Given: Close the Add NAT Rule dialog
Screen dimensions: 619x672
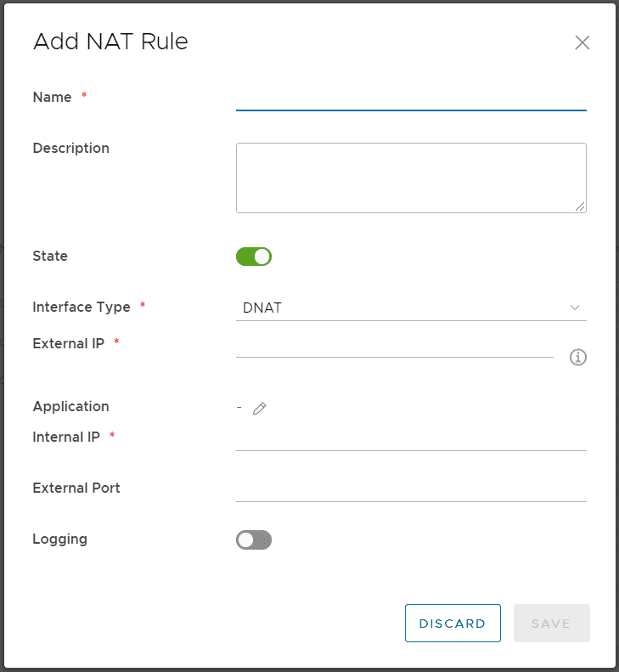Looking at the screenshot, I should (582, 42).
